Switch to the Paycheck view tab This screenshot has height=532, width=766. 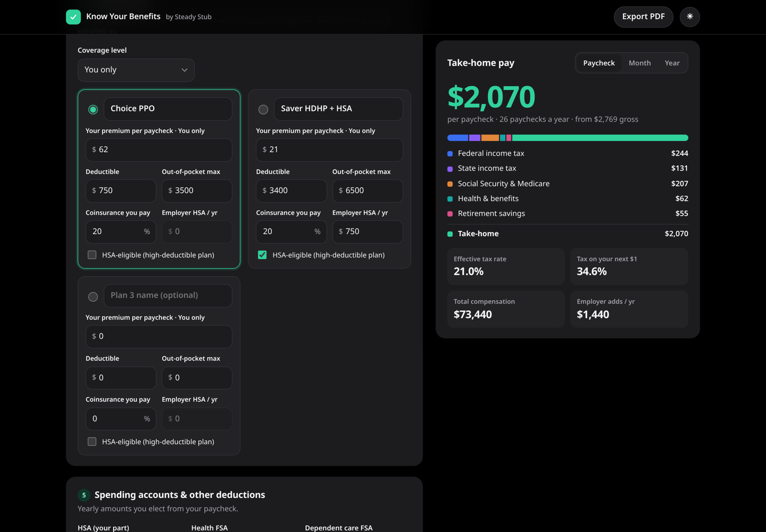(599, 63)
